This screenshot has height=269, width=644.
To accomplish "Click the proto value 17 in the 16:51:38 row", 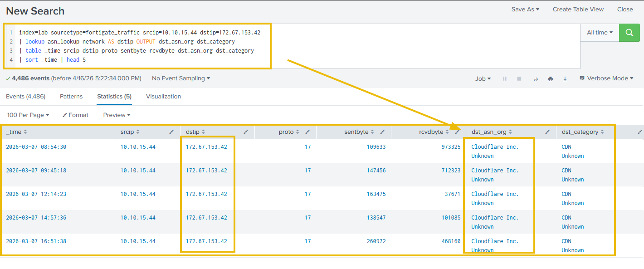I will (x=308, y=241).
